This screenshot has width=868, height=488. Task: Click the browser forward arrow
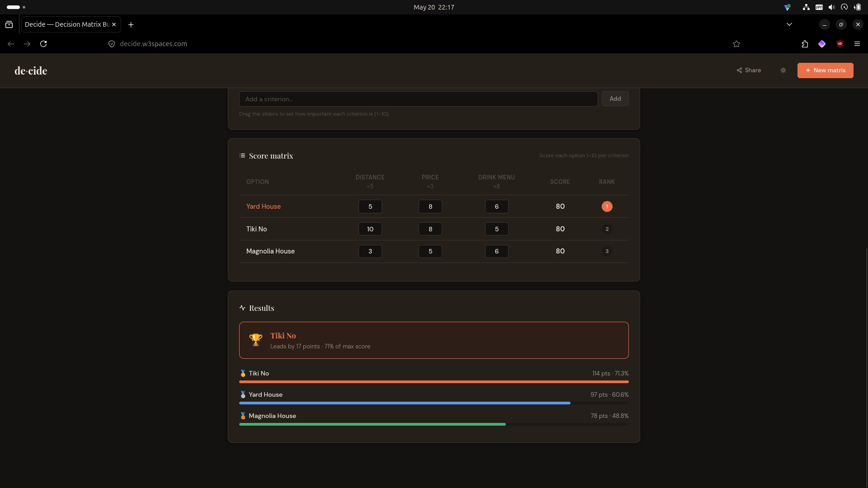(x=27, y=44)
